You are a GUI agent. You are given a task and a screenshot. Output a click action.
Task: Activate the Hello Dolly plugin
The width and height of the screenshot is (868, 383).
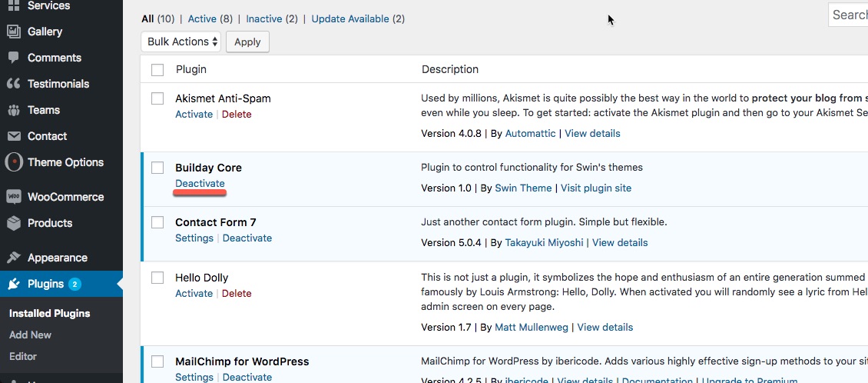(x=194, y=293)
